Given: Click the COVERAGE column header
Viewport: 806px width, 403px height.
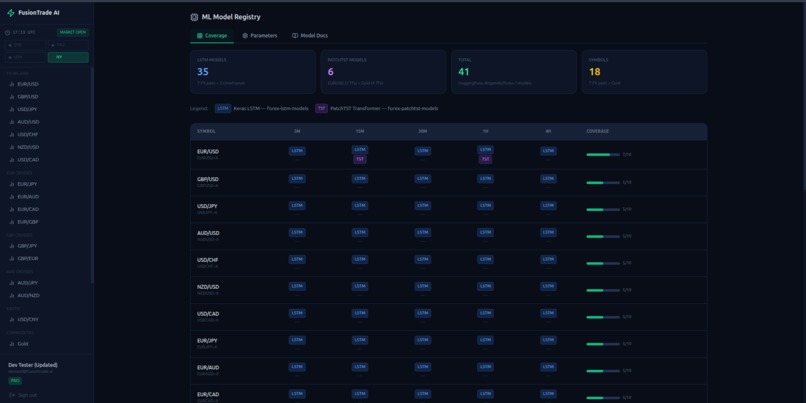Looking at the screenshot, I should coord(597,132).
